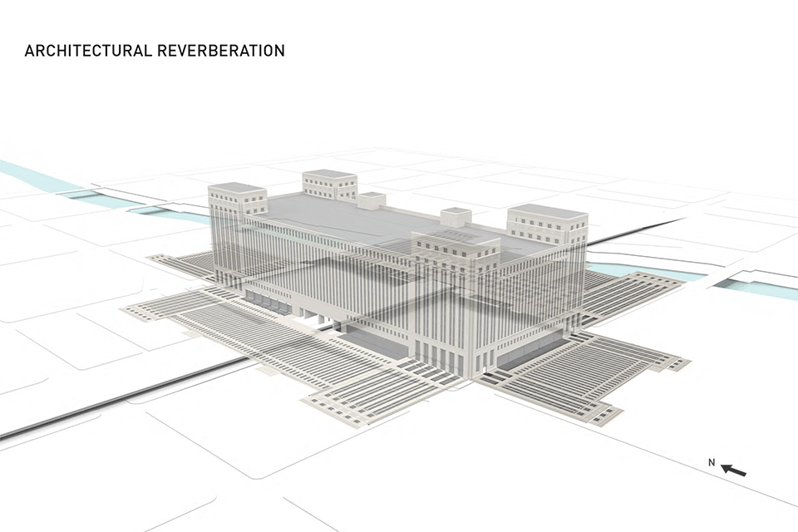Click the 'N' compass label
The height and width of the screenshot is (532, 798).
pyautogui.click(x=712, y=463)
